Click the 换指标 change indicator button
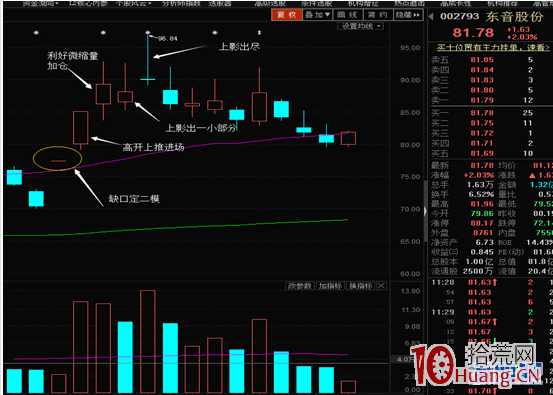Viewport: 553px width, 395px height. tap(360, 286)
